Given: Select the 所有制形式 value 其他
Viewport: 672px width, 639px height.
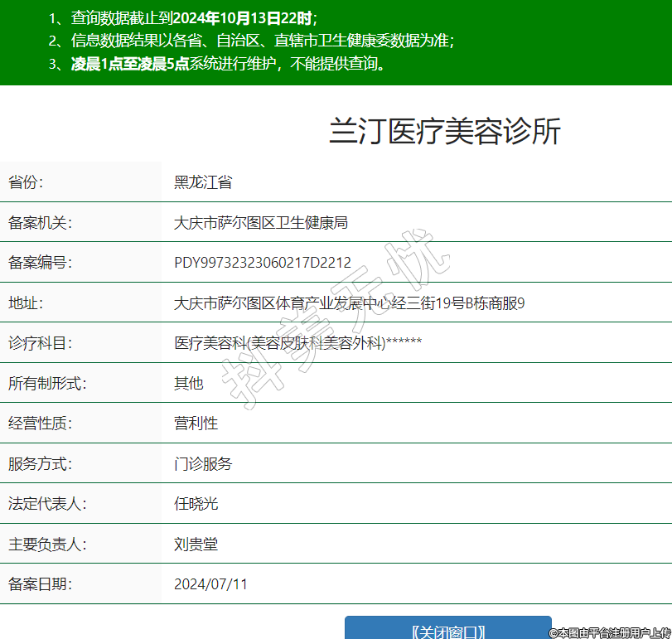Looking at the screenshot, I should tap(188, 383).
